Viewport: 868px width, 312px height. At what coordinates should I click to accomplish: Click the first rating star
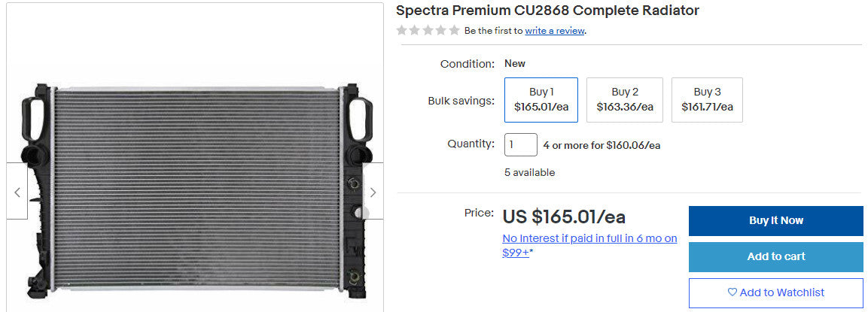pos(402,31)
